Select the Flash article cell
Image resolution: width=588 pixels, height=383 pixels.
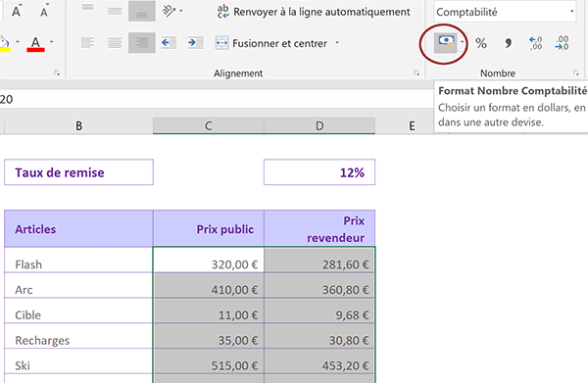[x=78, y=261]
